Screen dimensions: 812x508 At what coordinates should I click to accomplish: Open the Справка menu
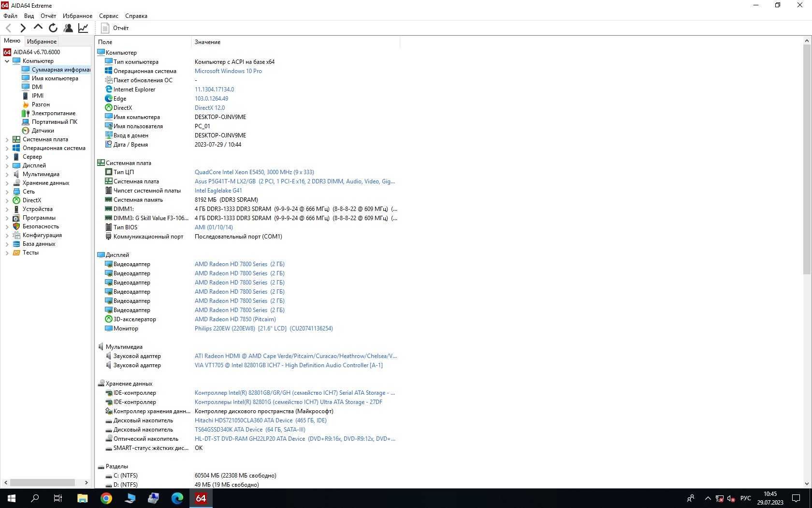coord(136,16)
